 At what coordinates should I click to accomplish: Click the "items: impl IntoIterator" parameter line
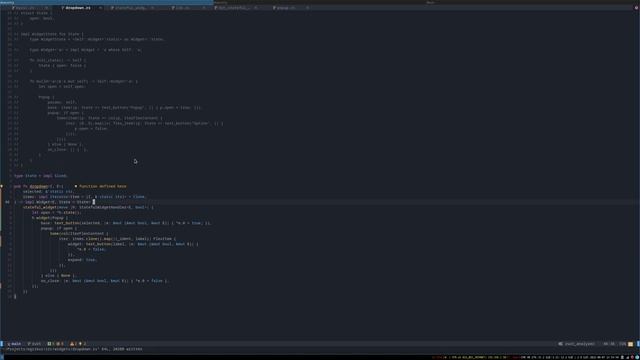84,197
